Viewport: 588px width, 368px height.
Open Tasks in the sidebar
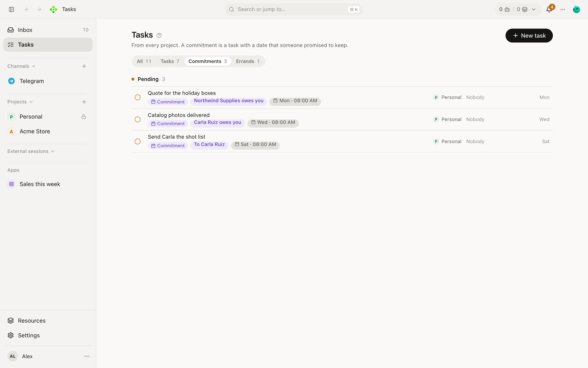pos(48,45)
